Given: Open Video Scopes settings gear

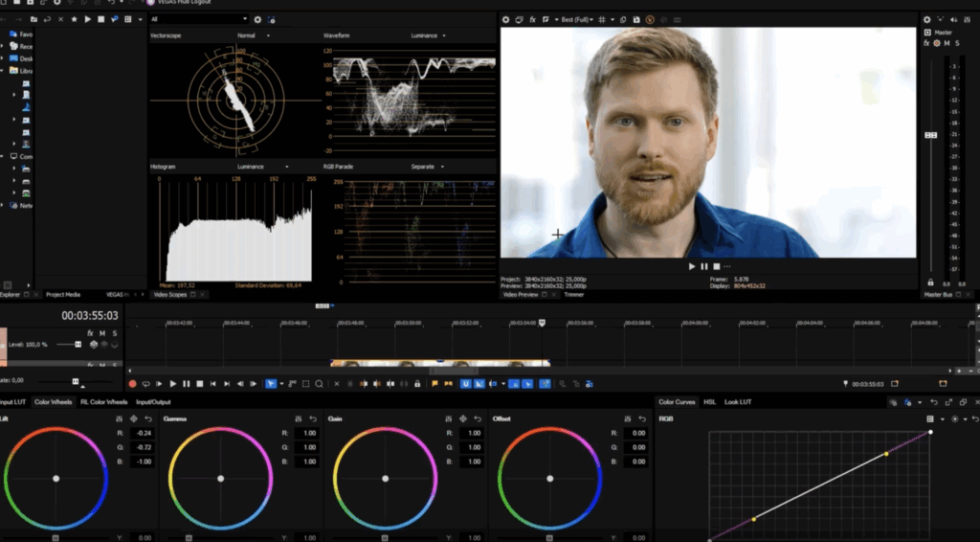Looking at the screenshot, I should [257, 20].
